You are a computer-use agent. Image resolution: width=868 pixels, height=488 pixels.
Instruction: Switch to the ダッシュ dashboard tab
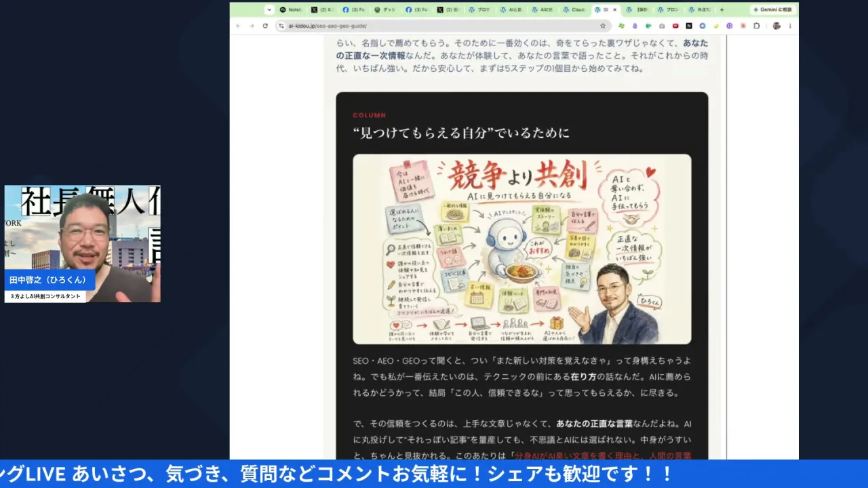click(387, 9)
